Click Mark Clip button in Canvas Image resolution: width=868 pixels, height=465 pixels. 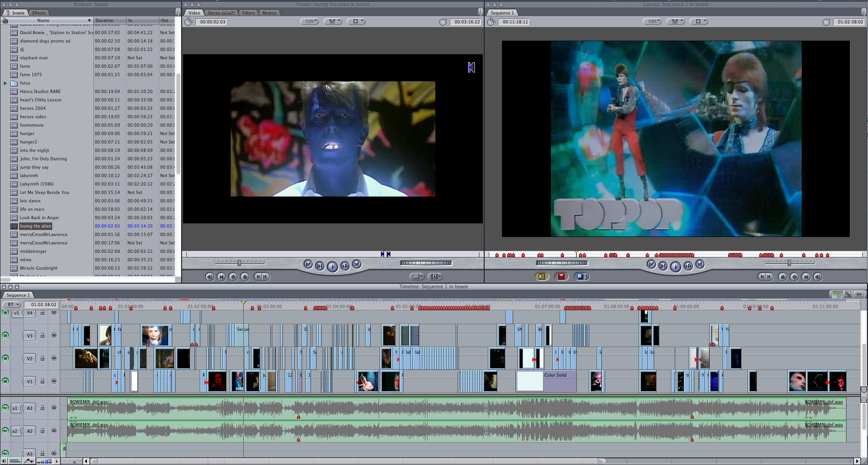point(806,277)
